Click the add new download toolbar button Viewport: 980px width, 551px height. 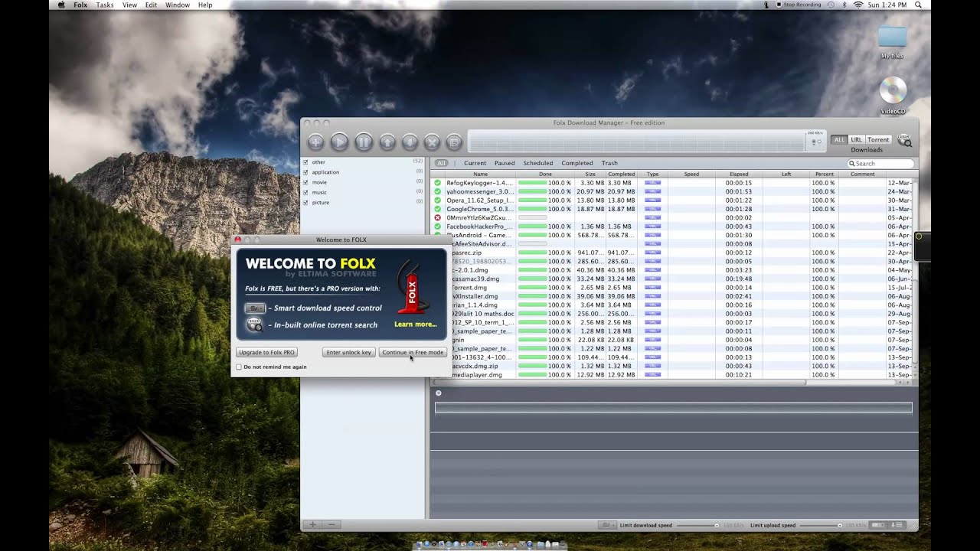coord(315,142)
